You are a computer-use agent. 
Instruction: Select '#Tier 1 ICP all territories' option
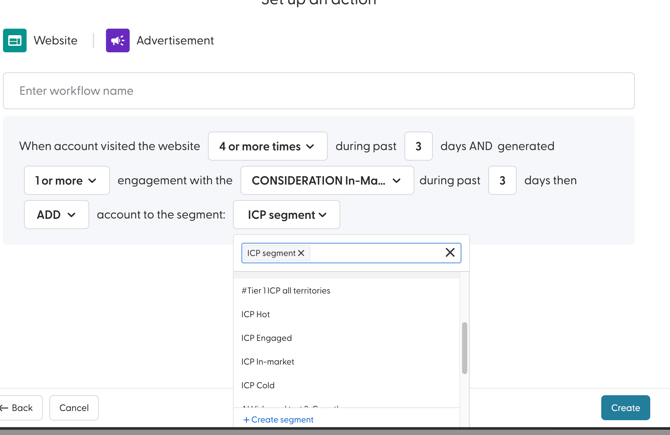(x=285, y=291)
